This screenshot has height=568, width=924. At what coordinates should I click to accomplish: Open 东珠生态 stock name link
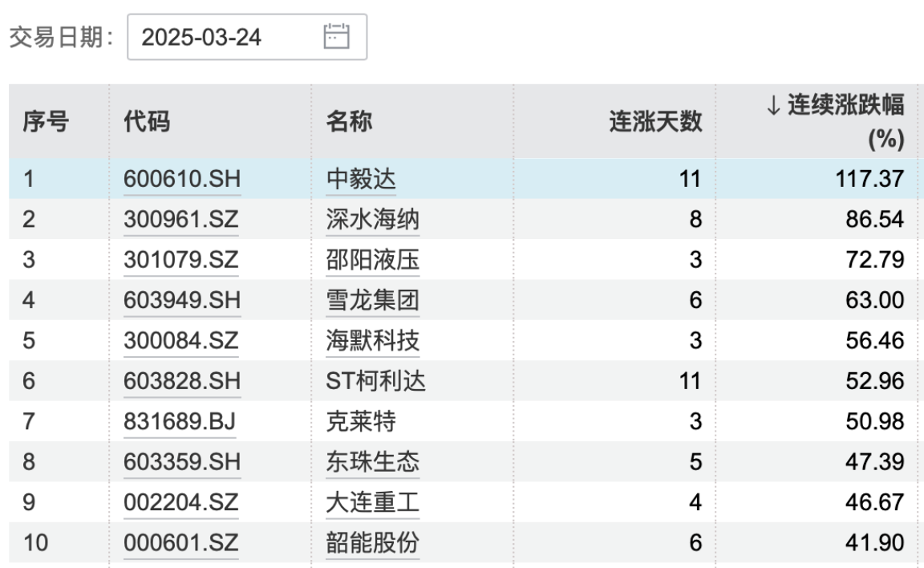pyautogui.click(x=372, y=462)
